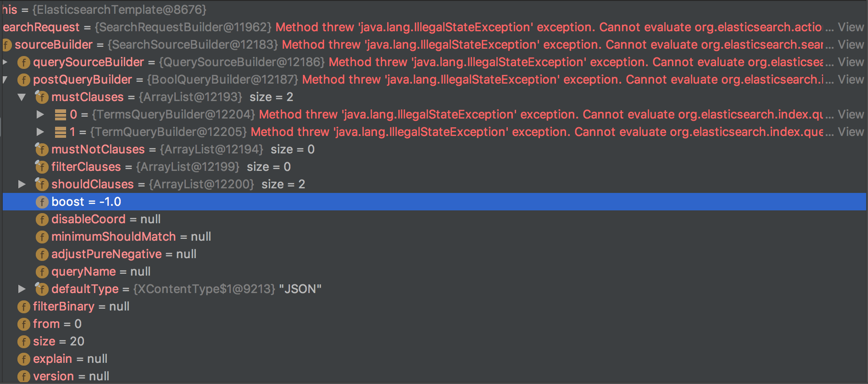Click the field icon beside disableCoord
Screen dimensions: 868x384
pos(42,220)
